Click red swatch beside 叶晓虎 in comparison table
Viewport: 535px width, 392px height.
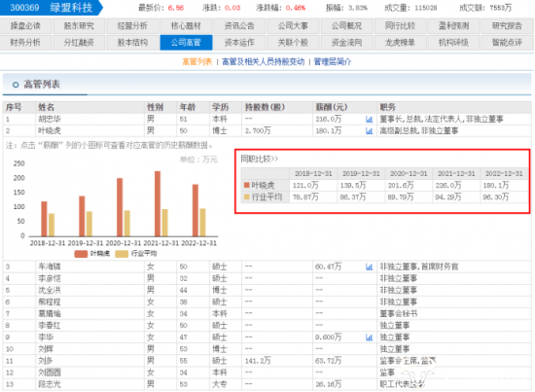tap(247, 185)
